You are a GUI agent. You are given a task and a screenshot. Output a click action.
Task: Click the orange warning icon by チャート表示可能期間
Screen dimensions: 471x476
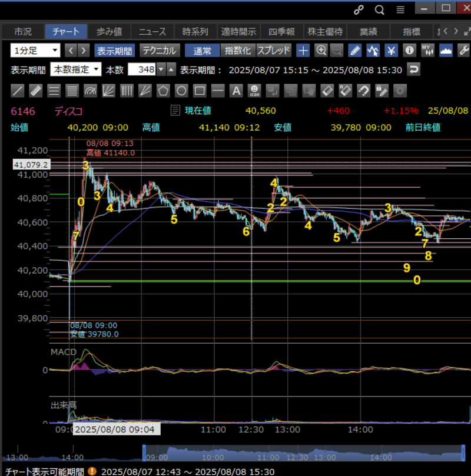pos(92,471)
